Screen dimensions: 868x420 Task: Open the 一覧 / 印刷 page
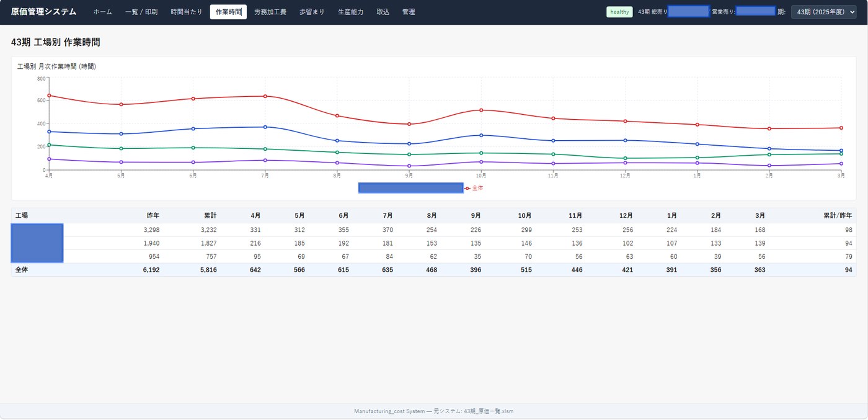tap(141, 12)
